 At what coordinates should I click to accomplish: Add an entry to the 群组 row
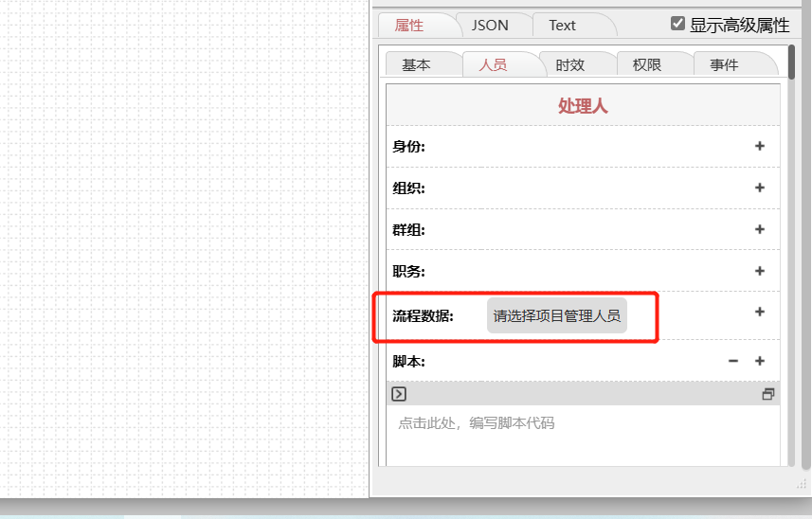760,229
